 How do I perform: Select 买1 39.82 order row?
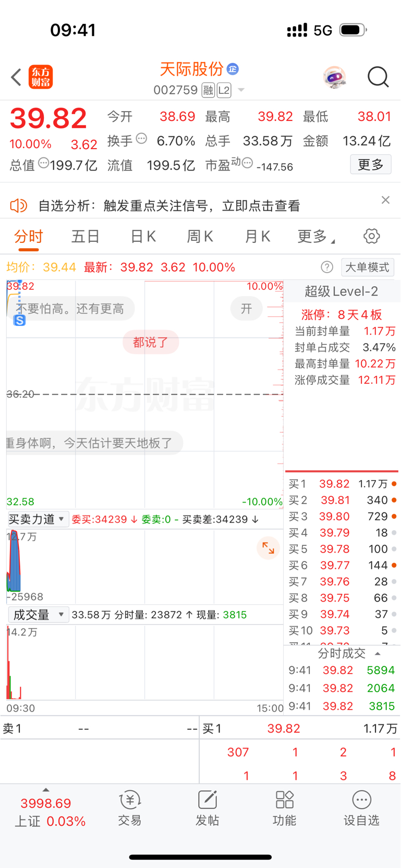[342, 484]
